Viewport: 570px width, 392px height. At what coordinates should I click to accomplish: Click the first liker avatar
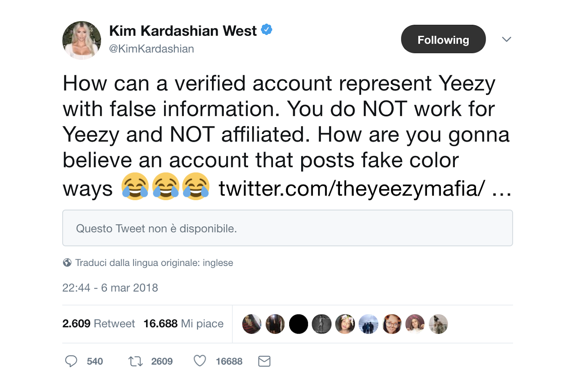[252, 324]
